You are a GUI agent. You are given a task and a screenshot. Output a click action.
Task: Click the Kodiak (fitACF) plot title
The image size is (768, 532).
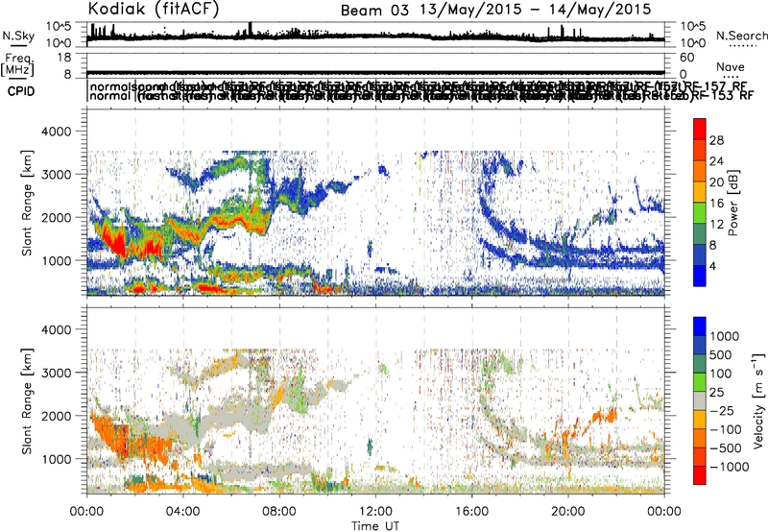click(x=154, y=9)
